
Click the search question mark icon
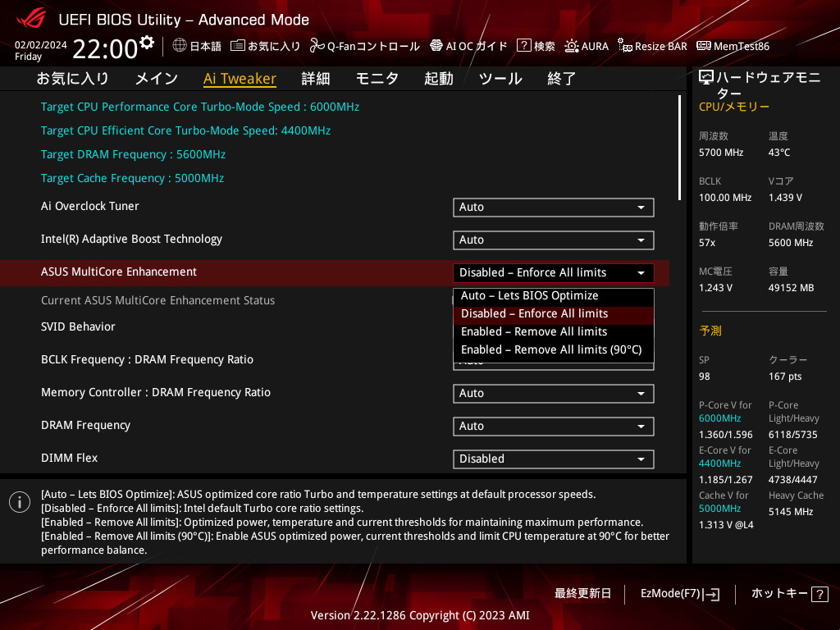pos(523,46)
